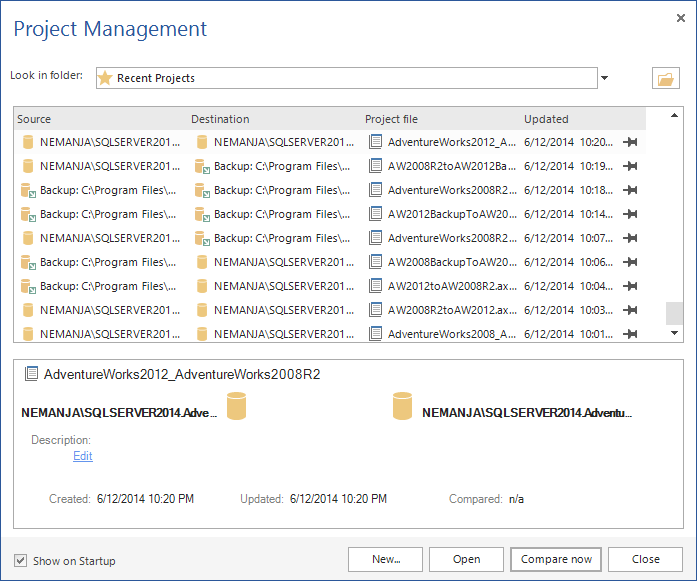Click the 6/12/2014 10:14... updated cell
697x581 pixels.
[x=569, y=214]
